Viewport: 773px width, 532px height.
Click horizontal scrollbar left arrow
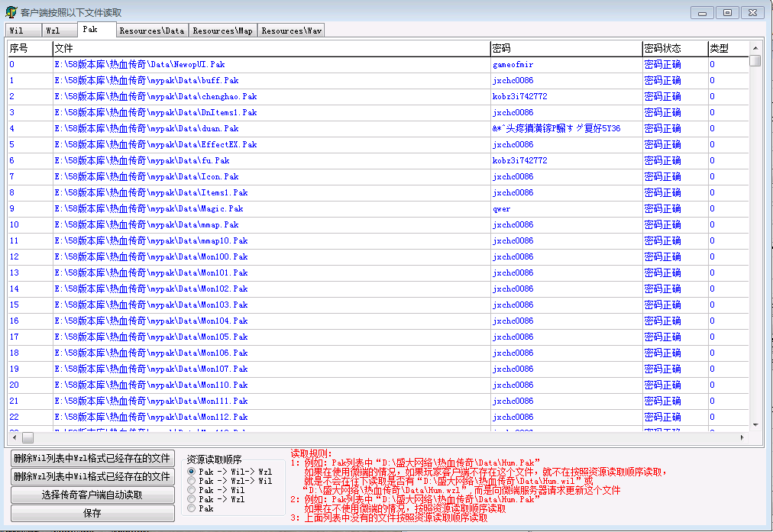click(15, 437)
